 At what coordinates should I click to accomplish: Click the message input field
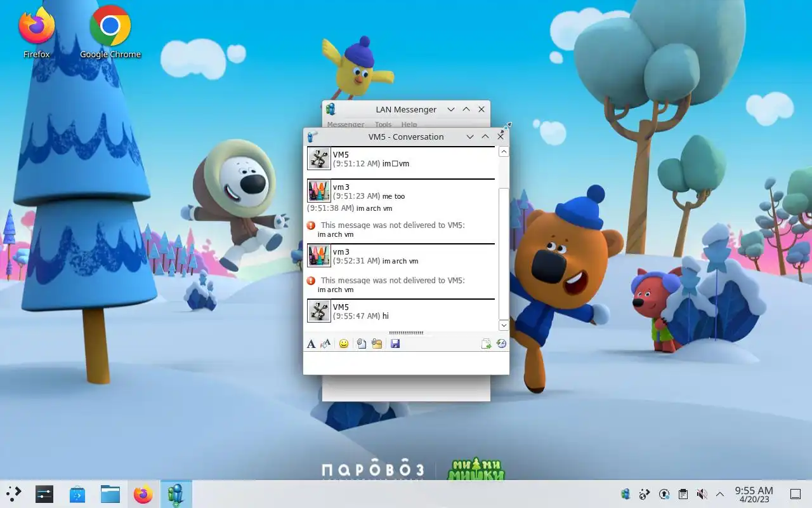coord(406,363)
